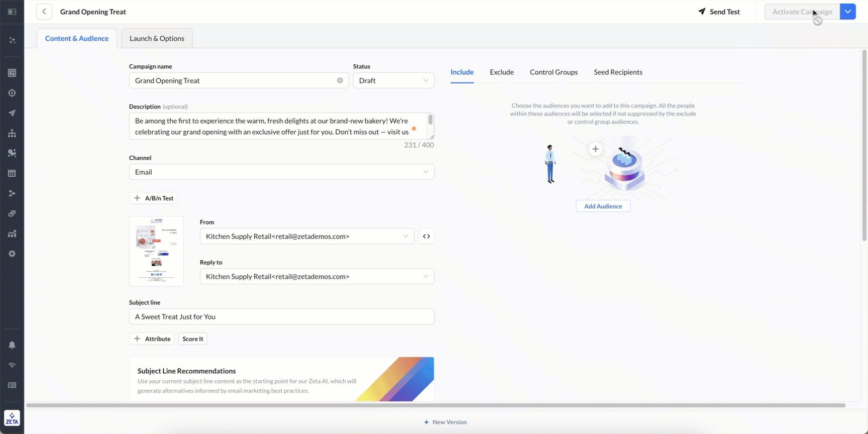
Task: Open the Channel Email dropdown
Action: 281,172
